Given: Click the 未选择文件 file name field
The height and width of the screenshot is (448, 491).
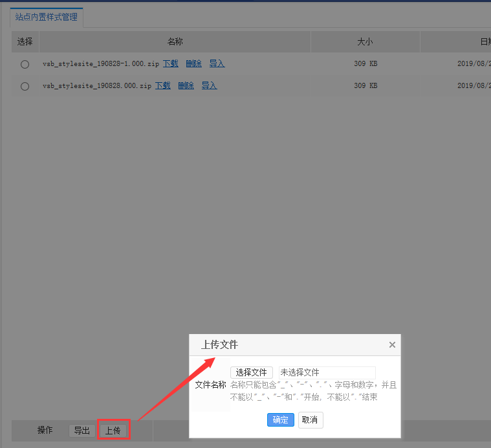Looking at the screenshot, I should (x=327, y=373).
